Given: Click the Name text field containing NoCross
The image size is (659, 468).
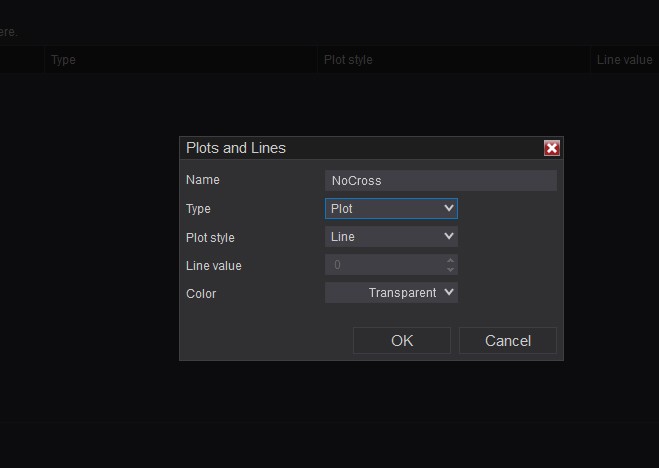Looking at the screenshot, I should click(x=440, y=181).
